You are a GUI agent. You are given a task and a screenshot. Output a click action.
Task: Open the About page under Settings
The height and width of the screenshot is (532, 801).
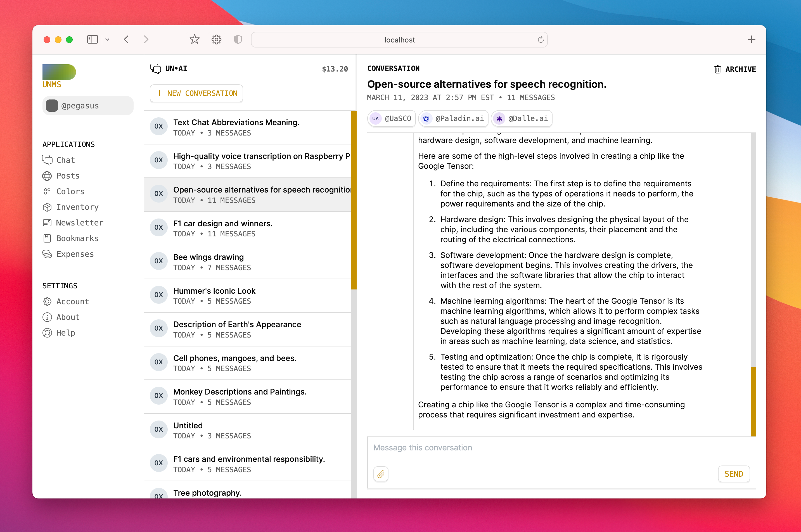tap(67, 317)
